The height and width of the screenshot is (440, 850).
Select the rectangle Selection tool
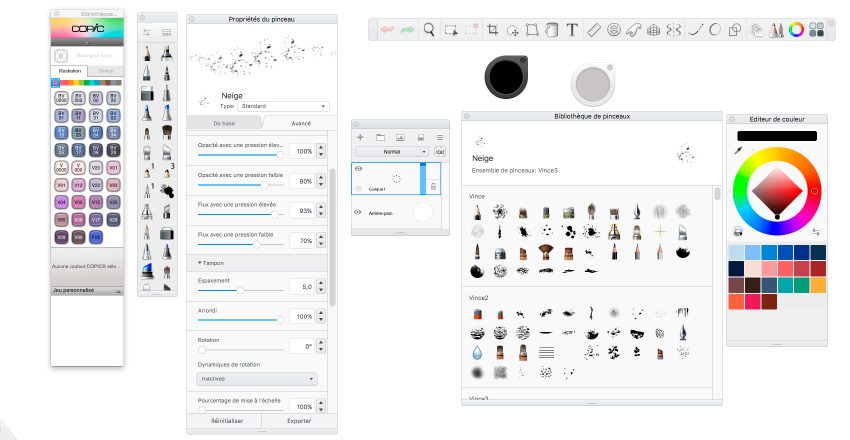(451, 30)
